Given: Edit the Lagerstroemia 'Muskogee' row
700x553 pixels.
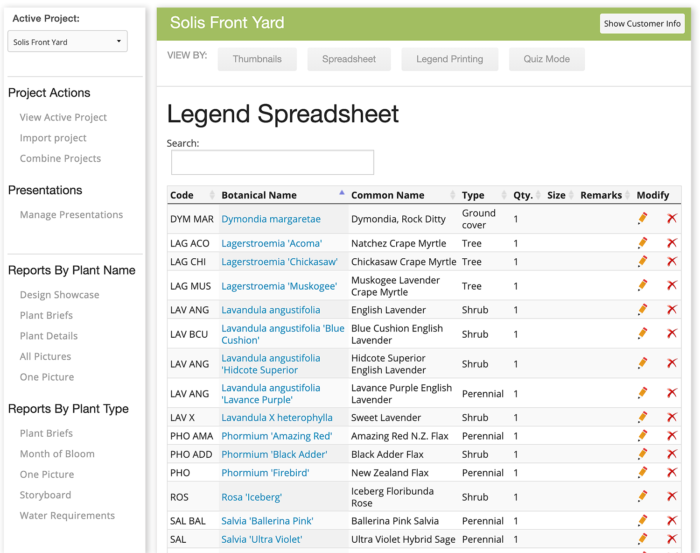Looking at the screenshot, I should click(642, 285).
